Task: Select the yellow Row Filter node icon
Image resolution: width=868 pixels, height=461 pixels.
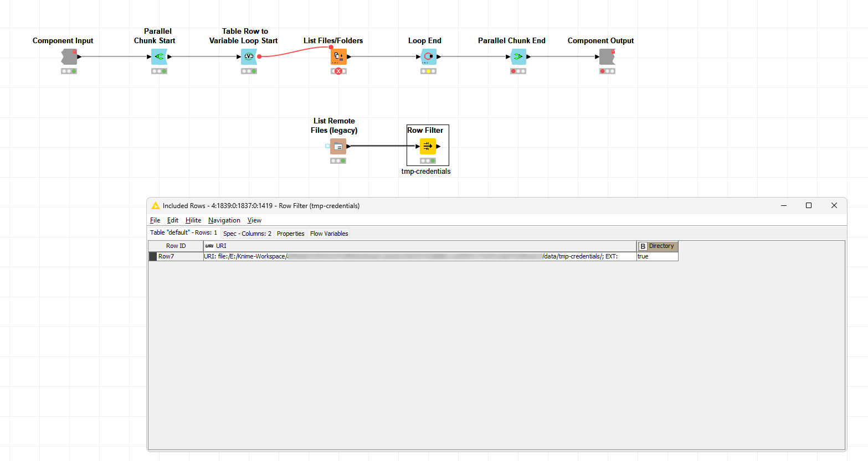Action: pyautogui.click(x=428, y=146)
